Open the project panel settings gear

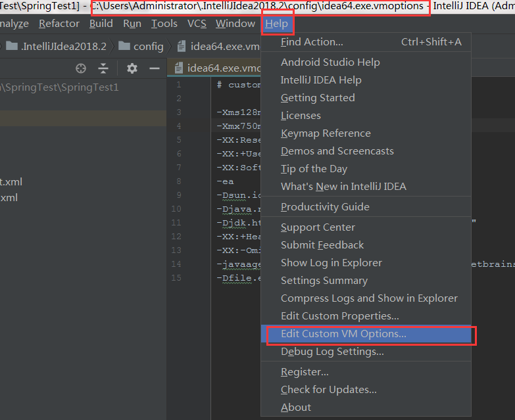(132, 68)
